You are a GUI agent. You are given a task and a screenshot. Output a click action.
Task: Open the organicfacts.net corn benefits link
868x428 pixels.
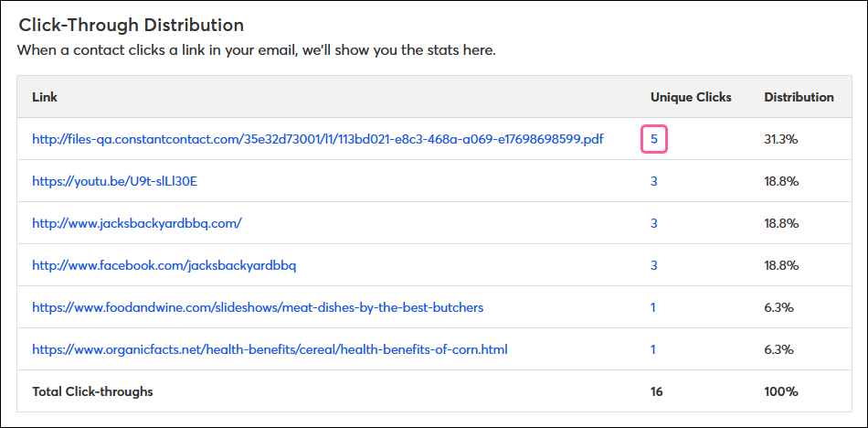click(270, 349)
